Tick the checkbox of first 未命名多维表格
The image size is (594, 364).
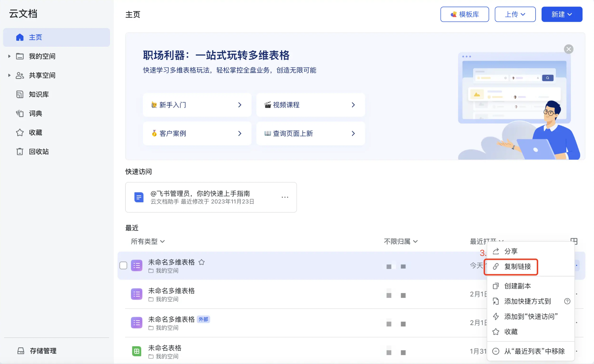(123, 266)
